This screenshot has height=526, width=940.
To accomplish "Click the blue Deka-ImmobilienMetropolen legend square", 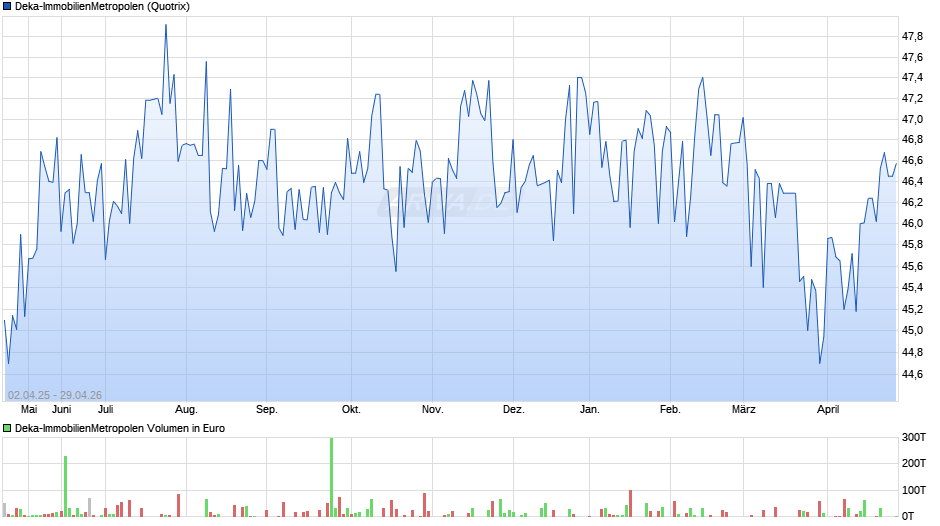I will [x=7, y=7].
